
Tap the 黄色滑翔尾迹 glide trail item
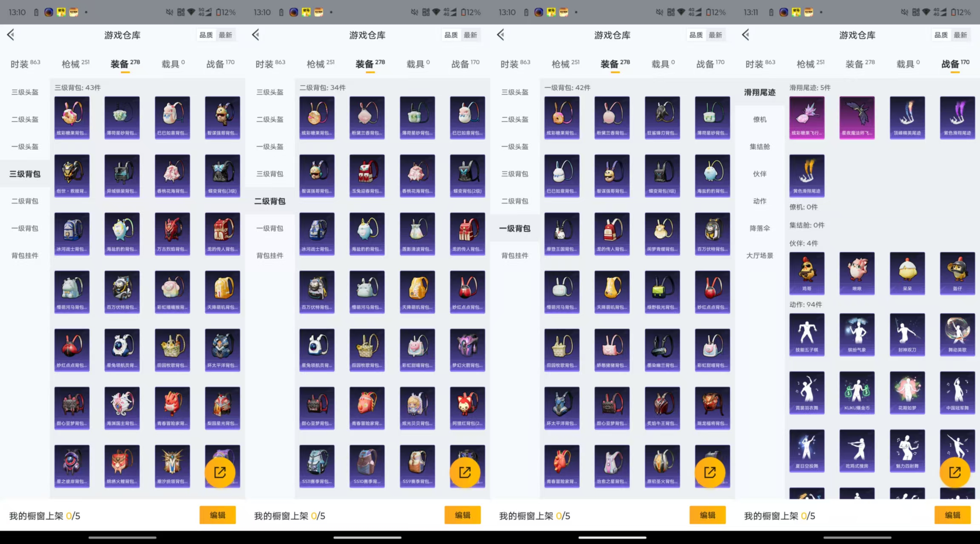point(806,175)
